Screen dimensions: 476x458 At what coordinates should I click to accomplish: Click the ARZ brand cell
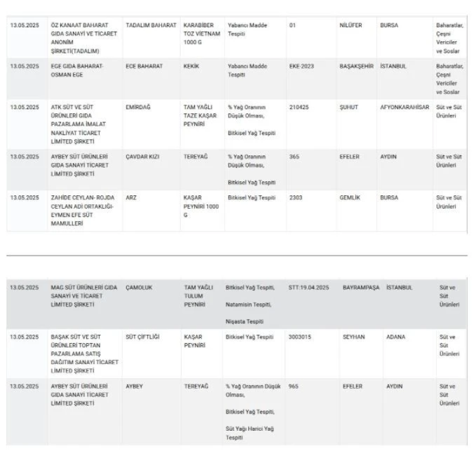point(131,197)
